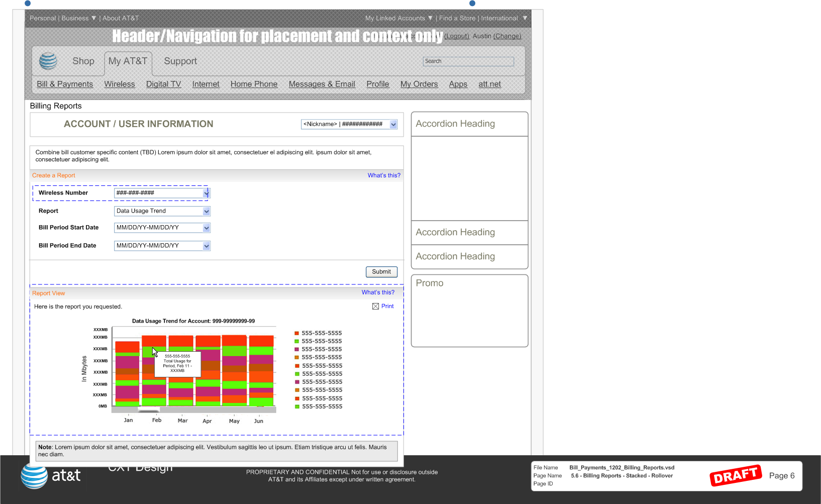Viewport: 821px width, 504px height.
Task: Click the AT&T globe logo in navigation
Action: [48, 61]
